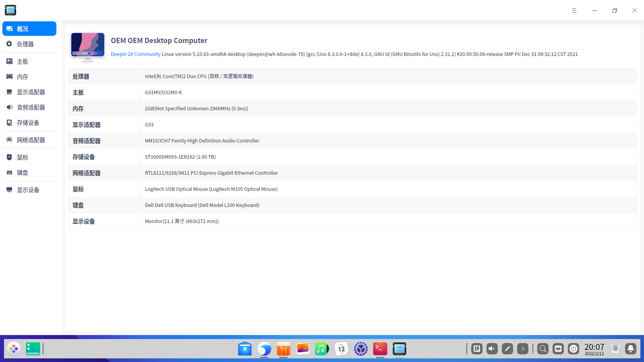This screenshot has height=362, width=644.
Task: Open 显示适配器 in the sidebar
Action: click(29, 92)
